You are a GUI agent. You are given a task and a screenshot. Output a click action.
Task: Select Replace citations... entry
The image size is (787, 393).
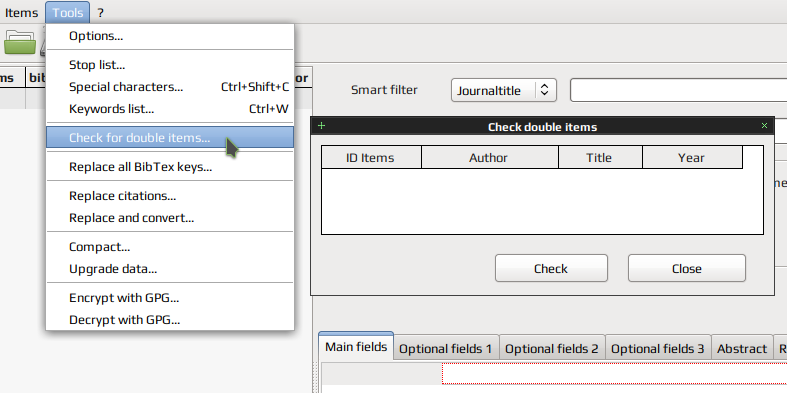[170, 196]
